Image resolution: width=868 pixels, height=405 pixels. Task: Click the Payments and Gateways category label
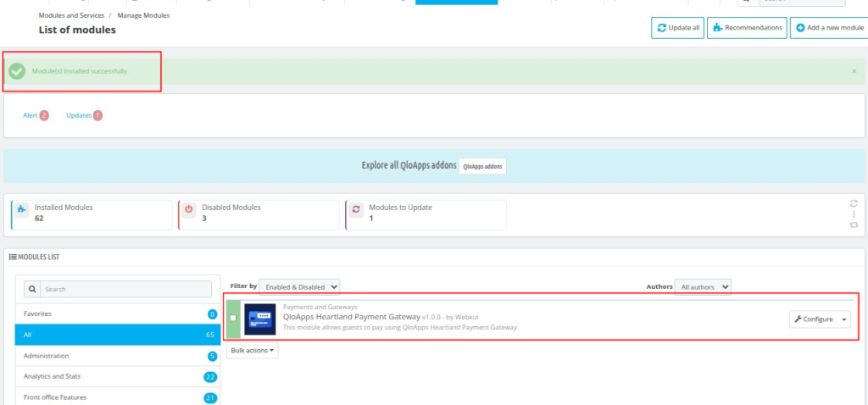[x=320, y=307]
